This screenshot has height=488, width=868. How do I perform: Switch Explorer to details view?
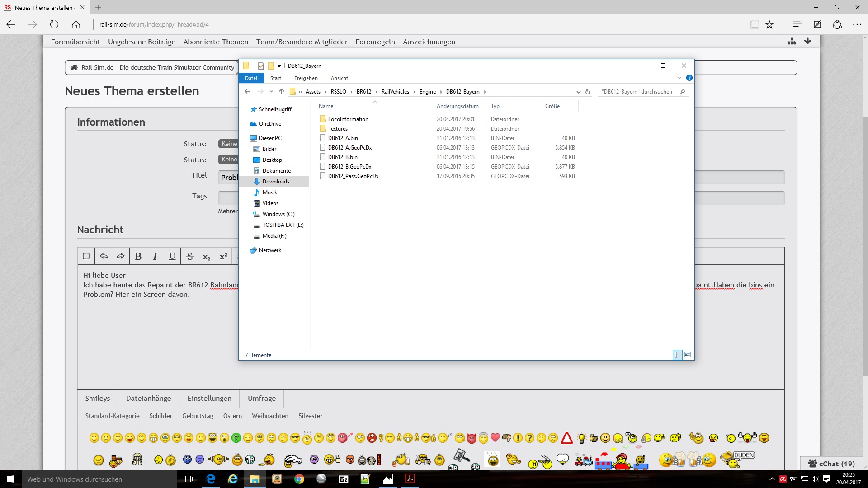[678, 355]
